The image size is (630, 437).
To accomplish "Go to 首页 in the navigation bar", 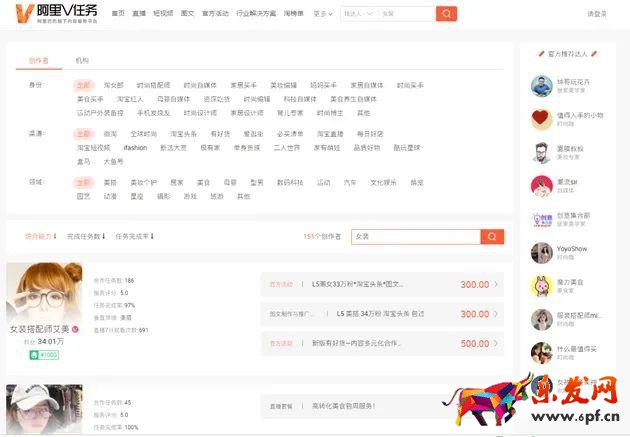I will tap(118, 13).
